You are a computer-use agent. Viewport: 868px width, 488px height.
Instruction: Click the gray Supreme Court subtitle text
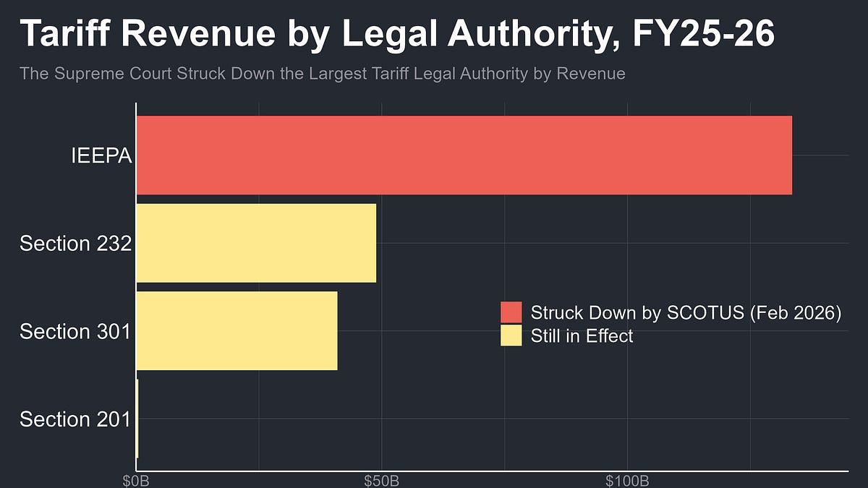[x=322, y=73]
